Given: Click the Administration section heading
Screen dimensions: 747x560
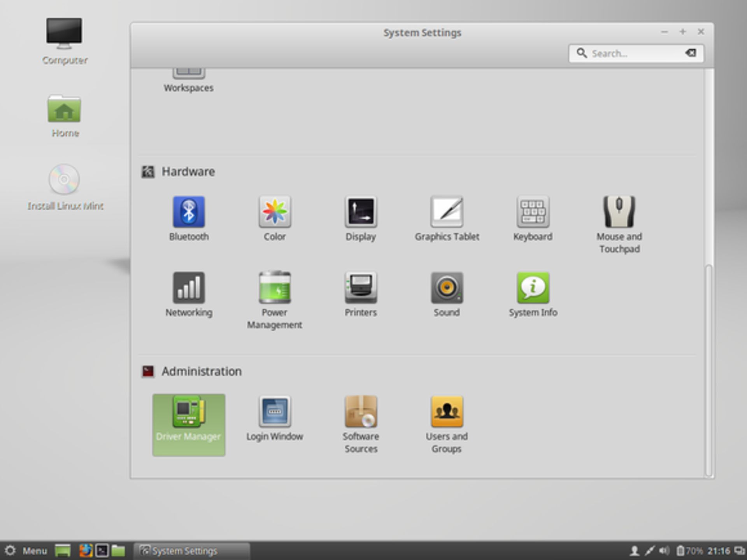Looking at the screenshot, I should click(202, 371).
